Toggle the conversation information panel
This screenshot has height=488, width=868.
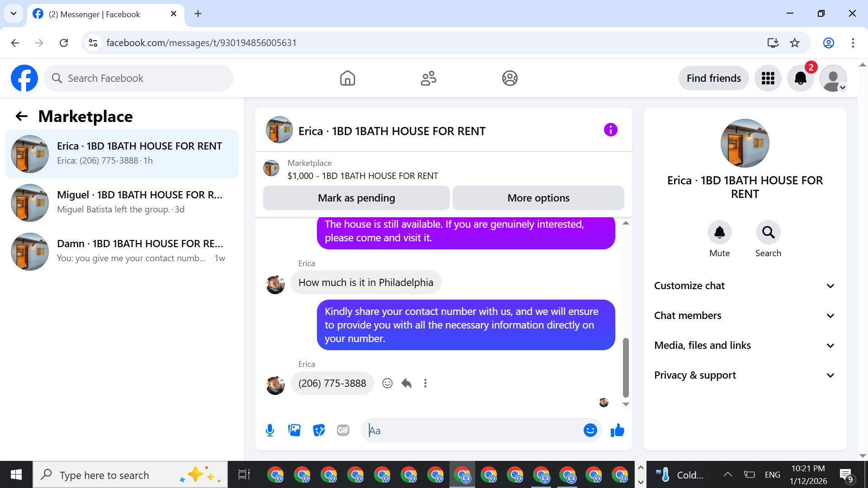click(x=610, y=130)
